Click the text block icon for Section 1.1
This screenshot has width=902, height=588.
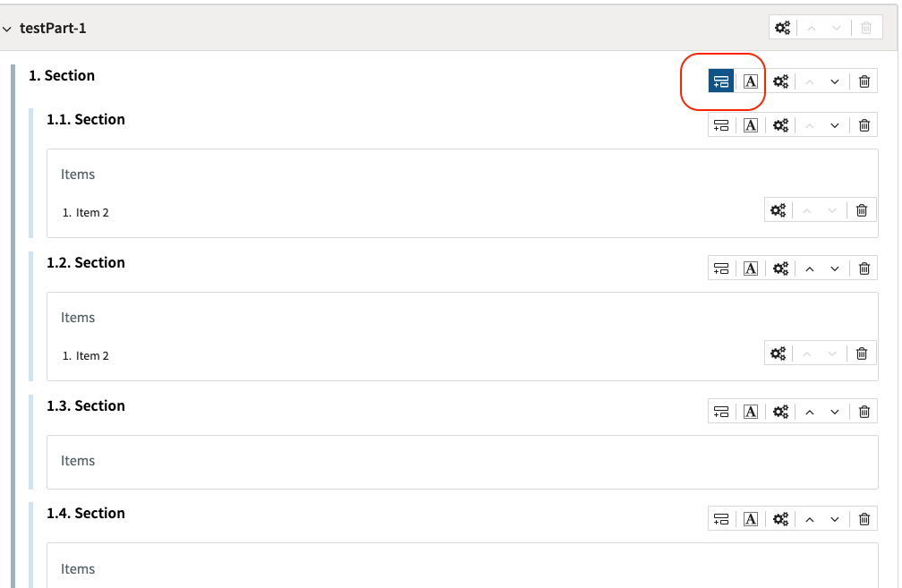[751, 124]
